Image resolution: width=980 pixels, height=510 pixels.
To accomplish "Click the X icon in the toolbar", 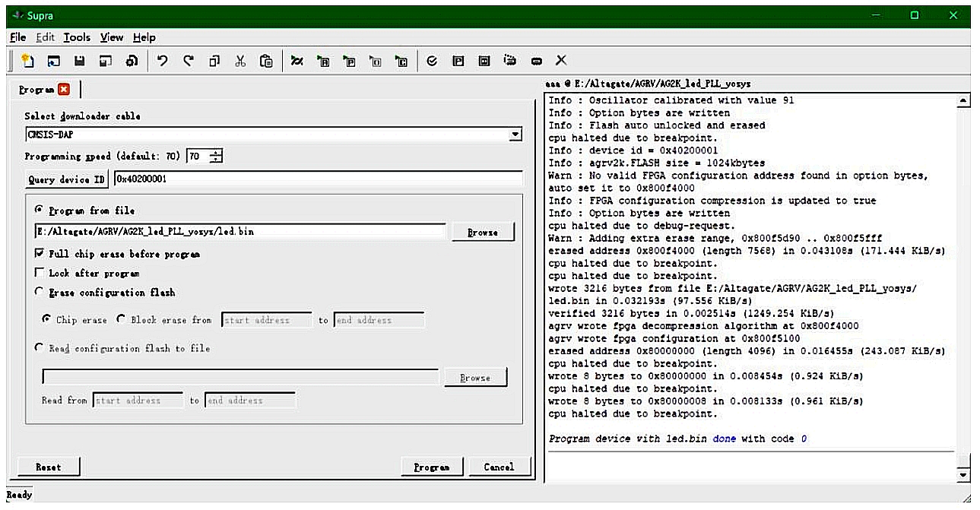I will (561, 60).
